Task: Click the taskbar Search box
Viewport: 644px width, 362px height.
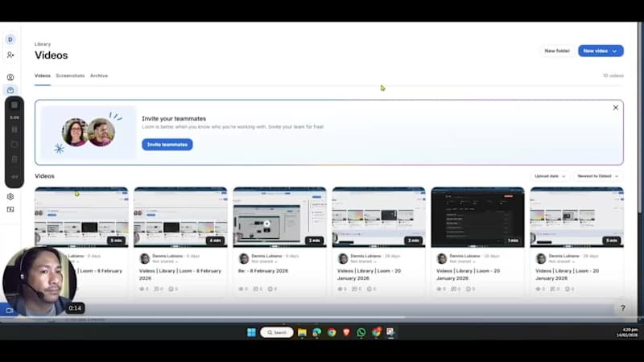Action: [x=277, y=332]
